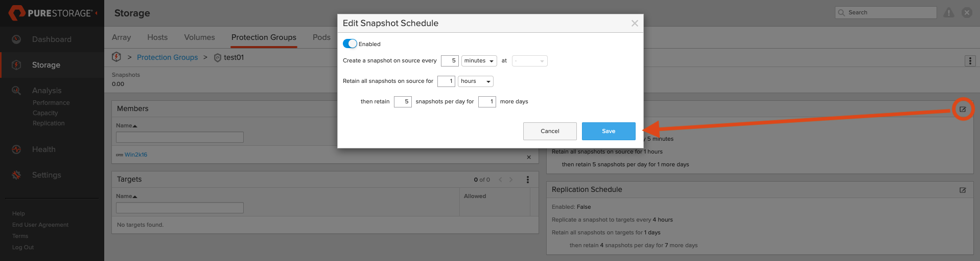Switch to the Volumes tab
The image size is (980, 261).
pyautogui.click(x=199, y=37)
